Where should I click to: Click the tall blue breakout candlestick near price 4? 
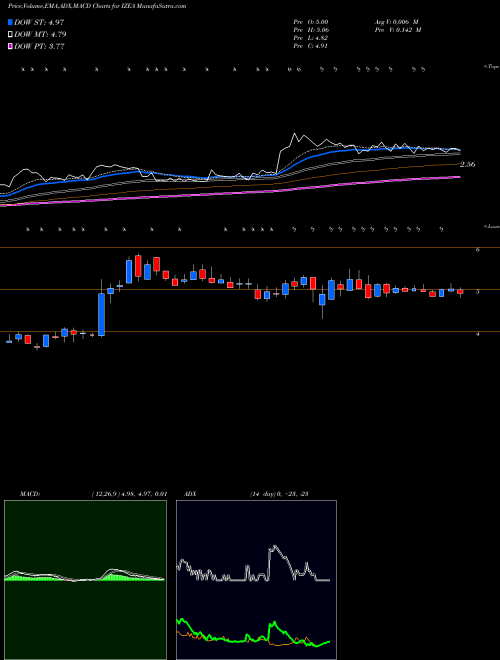(x=101, y=314)
